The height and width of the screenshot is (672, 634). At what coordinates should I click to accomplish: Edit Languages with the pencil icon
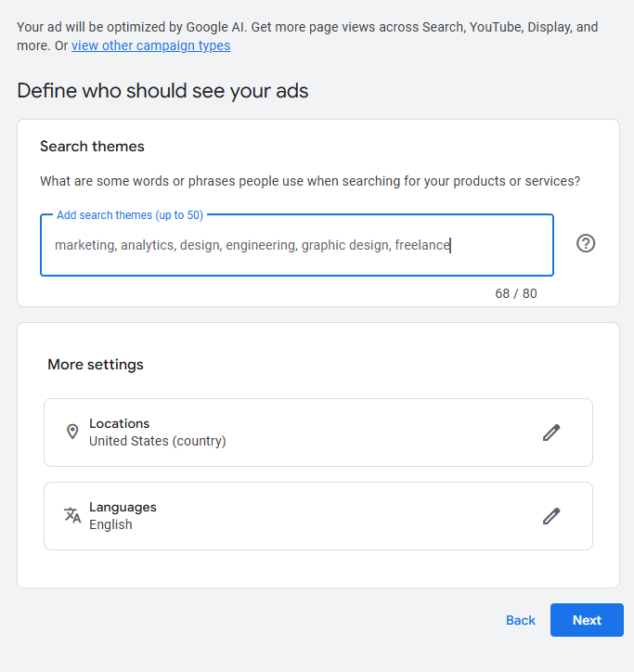pyautogui.click(x=551, y=516)
